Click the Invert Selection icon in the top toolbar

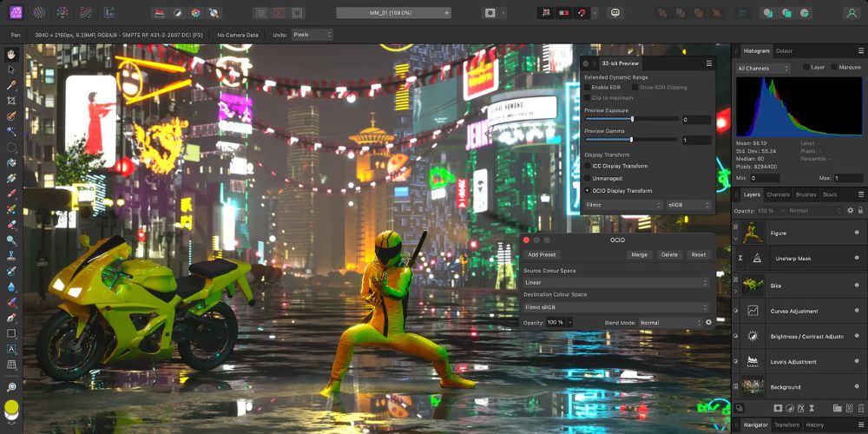pyautogui.click(x=298, y=12)
